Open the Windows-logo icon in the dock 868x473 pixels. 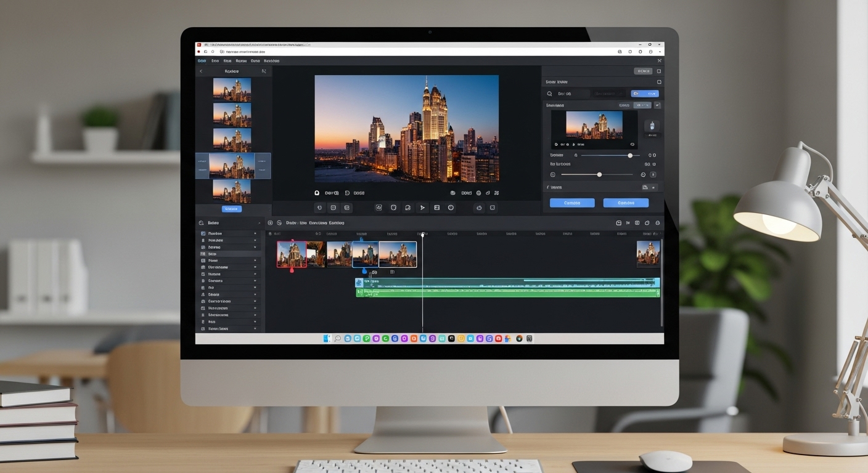pos(327,339)
